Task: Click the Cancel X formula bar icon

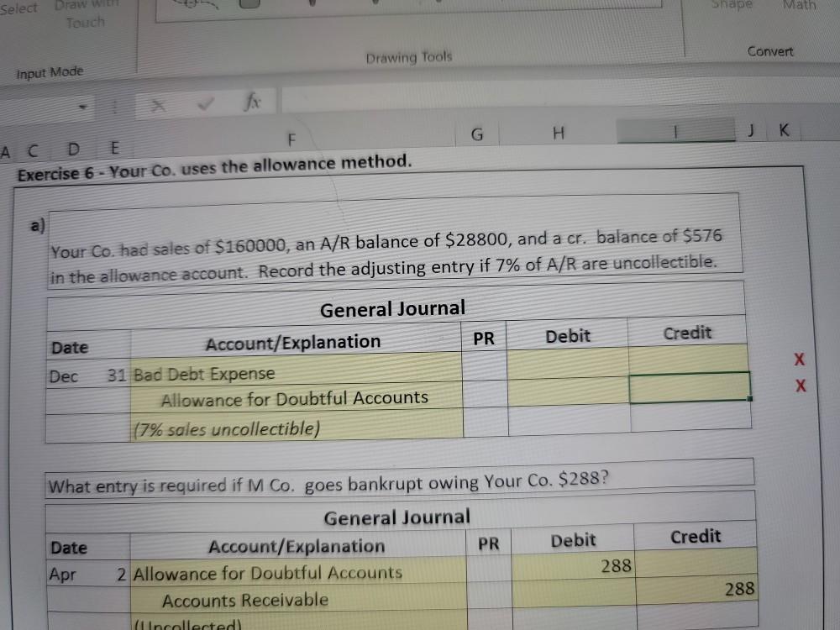Action: pyautogui.click(x=157, y=106)
